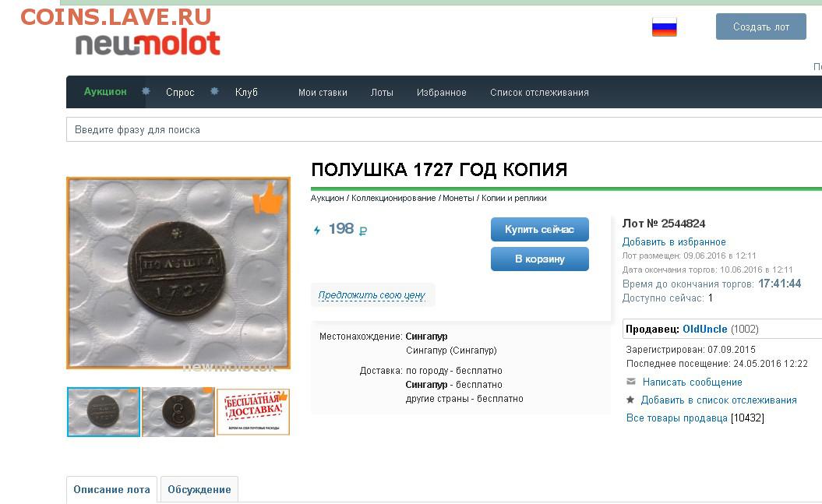Click the gear icon after Спрос
Screen dimensions: 822x504
click(x=214, y=91)
